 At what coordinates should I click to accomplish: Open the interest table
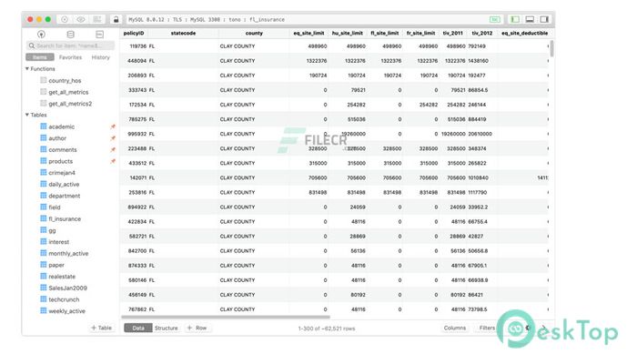pos(59,242)
